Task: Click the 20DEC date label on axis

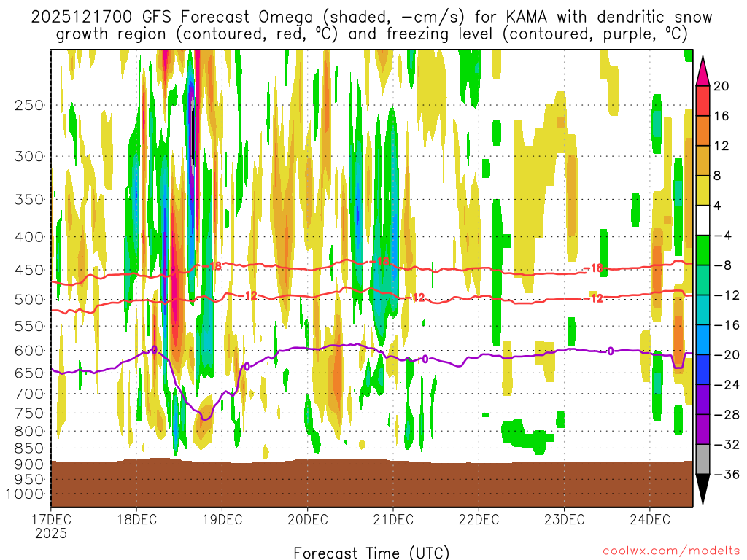Action: 308,519
